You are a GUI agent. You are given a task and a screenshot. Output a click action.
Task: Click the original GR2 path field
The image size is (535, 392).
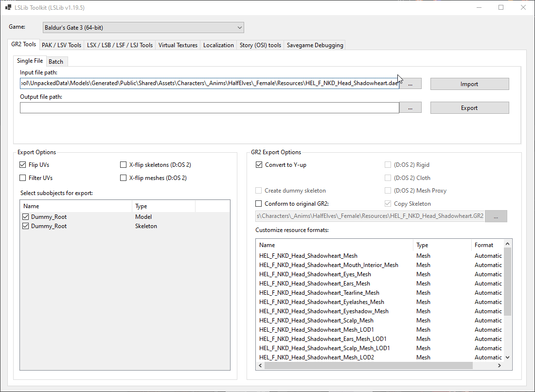point(370,216)
